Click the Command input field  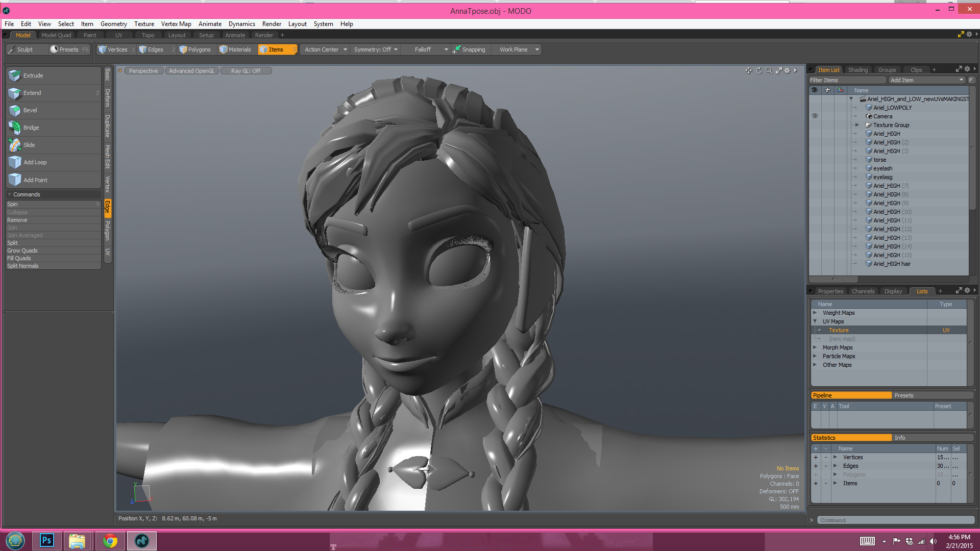coord(895,520)
